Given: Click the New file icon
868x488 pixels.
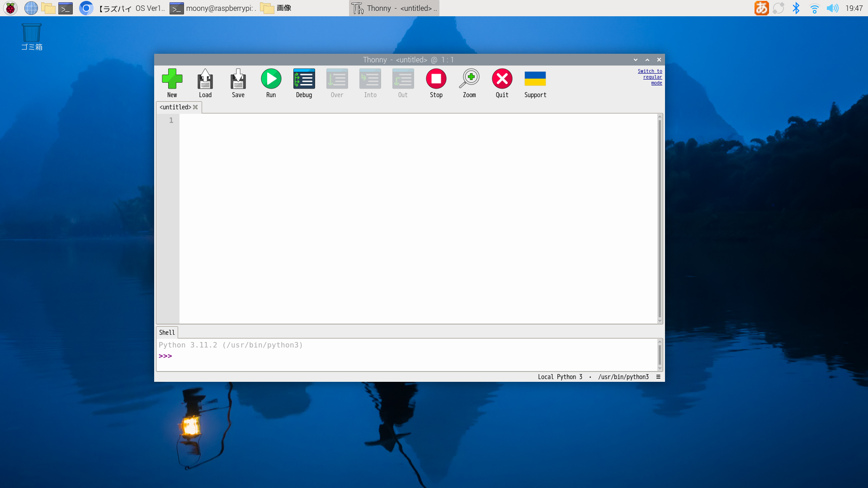Looking at the screenshot, I should coord(172,79).
